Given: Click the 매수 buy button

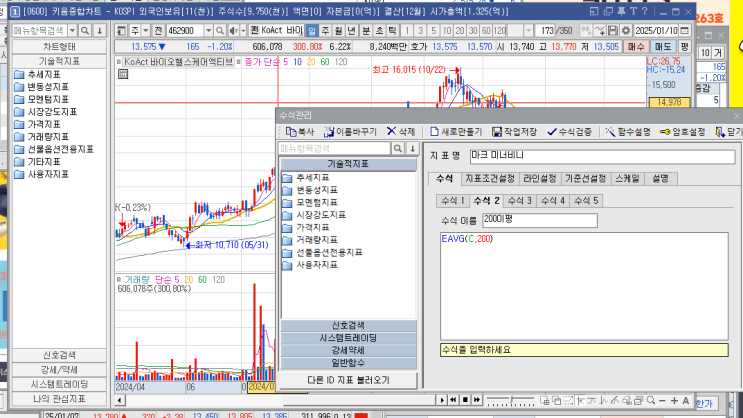Looking at the screenshot, I should click(636, 47).
